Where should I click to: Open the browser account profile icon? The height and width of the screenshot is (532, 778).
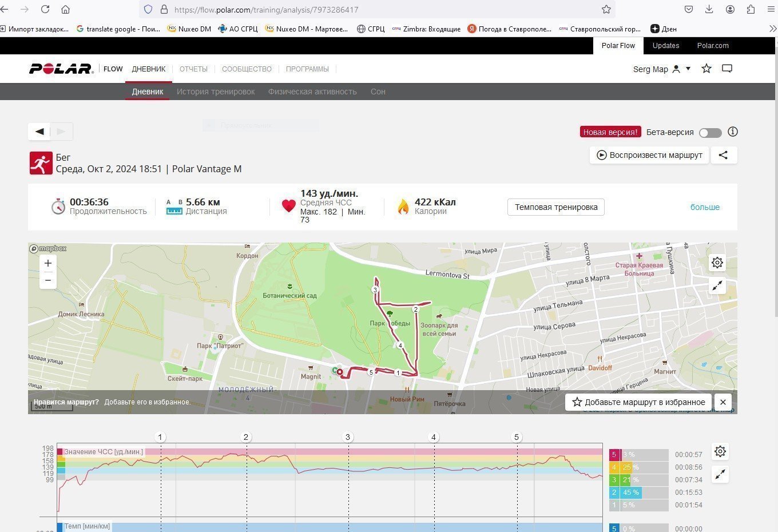[730, 9]
